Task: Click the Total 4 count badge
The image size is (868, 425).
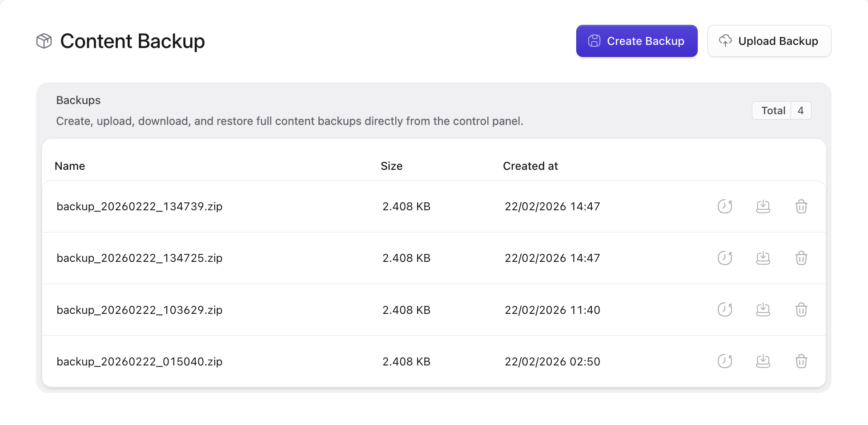Action: point(781,111)
